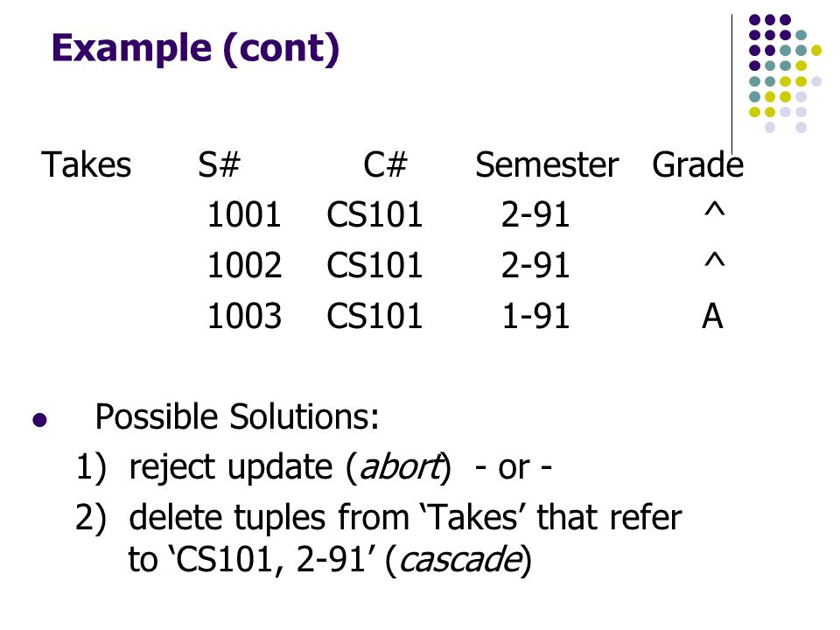The width and height of the screenshot is (840, 630).
Task: Click the italic word 'cascade'
Action: [x=460, y=560]
